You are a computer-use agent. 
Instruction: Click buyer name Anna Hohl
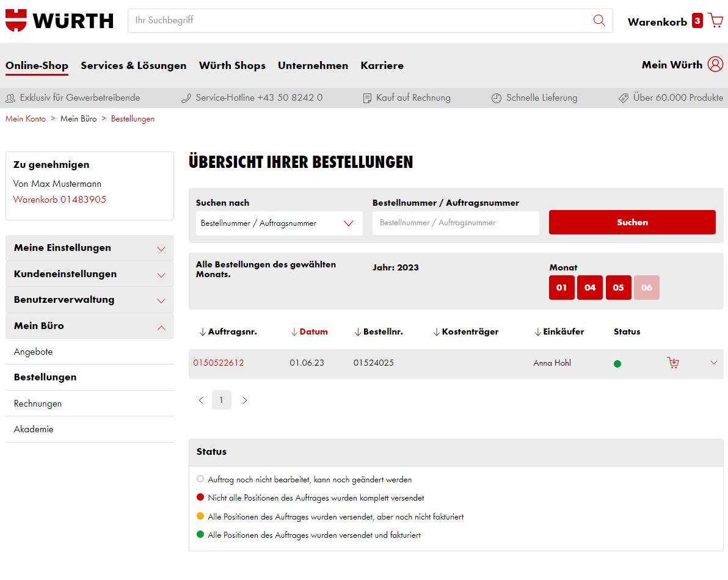[x=552, y=363]
